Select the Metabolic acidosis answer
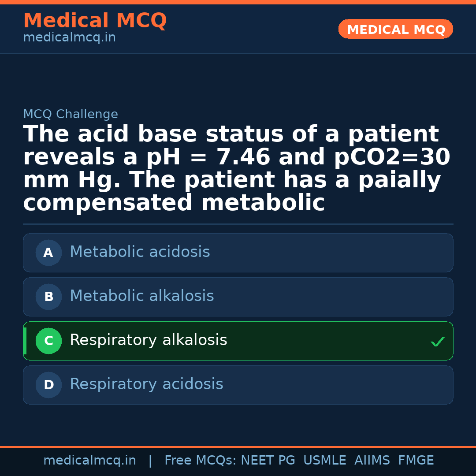The height and width of the screenshot is (476, 476). click(x=140, y=252)
